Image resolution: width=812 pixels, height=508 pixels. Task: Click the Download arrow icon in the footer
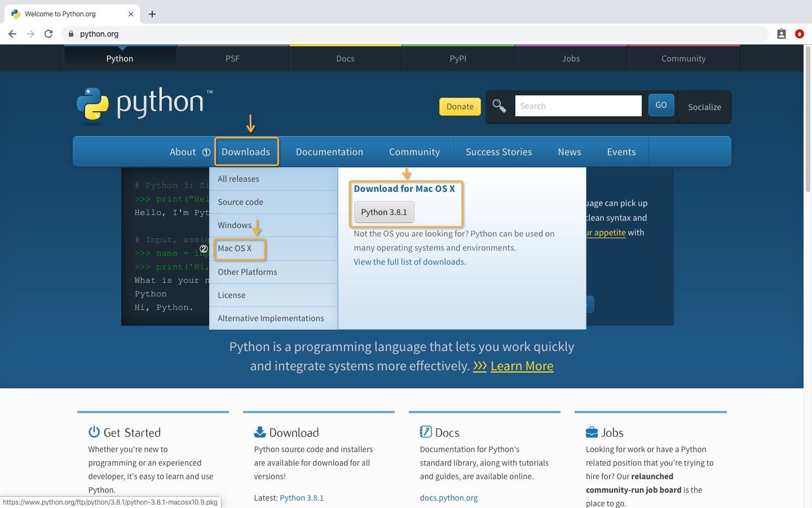point(259,432)
